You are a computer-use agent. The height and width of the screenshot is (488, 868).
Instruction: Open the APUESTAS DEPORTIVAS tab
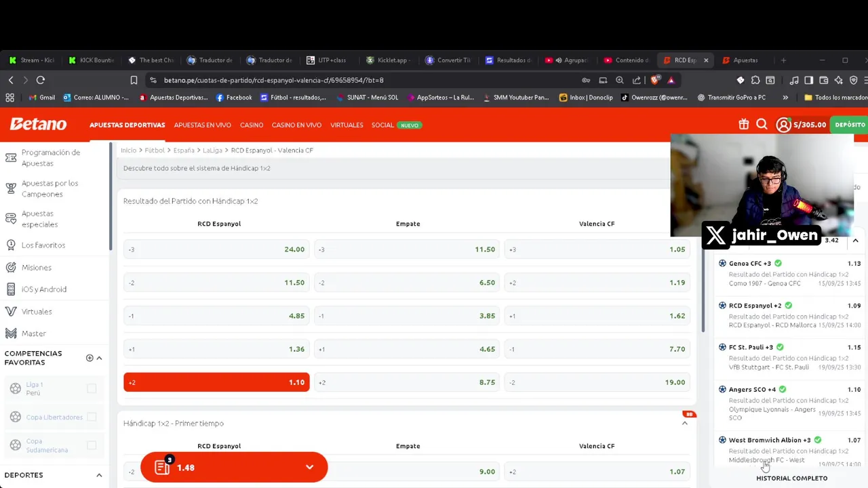click(127, 125)
